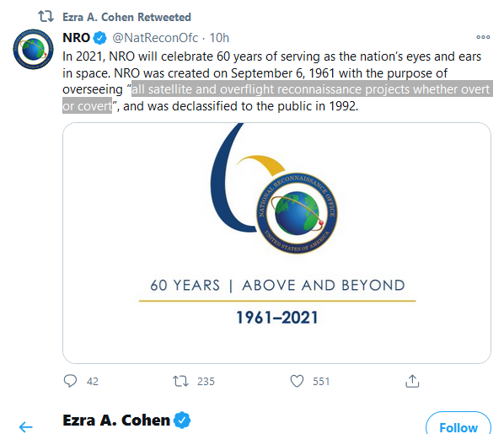The height and width of the screenshot is (434, 504).
Task: Click the 42 replies count
Action: [93, 381]
